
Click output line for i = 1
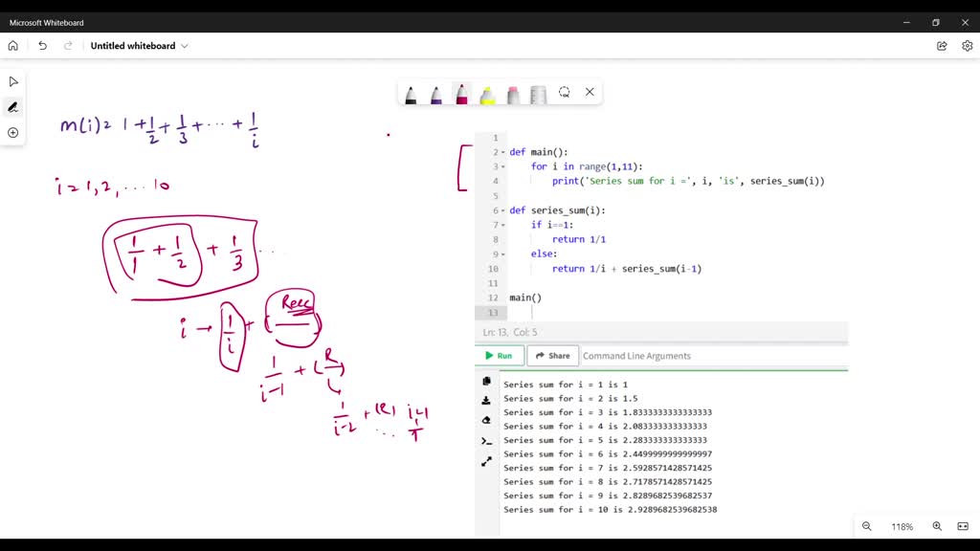566,385
